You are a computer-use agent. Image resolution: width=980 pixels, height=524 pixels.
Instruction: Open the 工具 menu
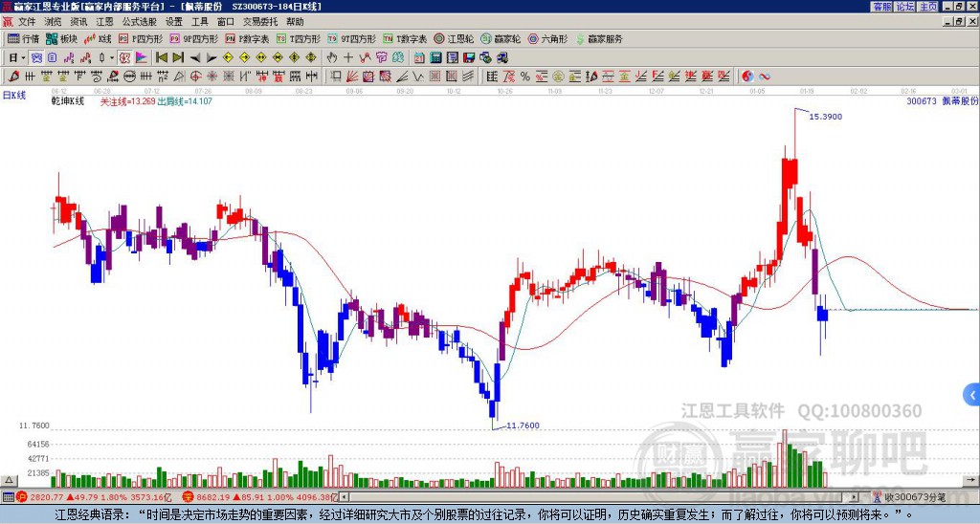200,22
